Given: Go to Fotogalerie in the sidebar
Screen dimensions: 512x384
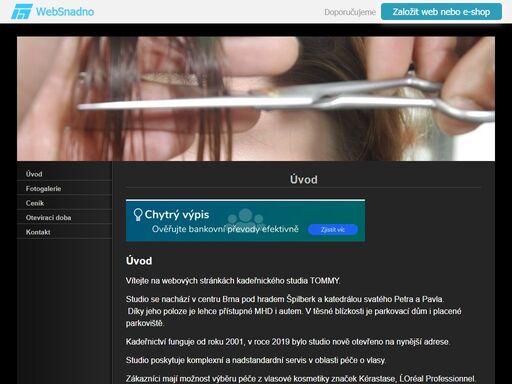Looking at the screenshot, I should [64, 189].
